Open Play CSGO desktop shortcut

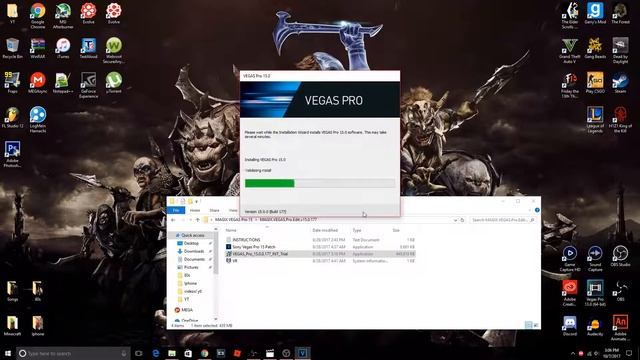point(595,82)
